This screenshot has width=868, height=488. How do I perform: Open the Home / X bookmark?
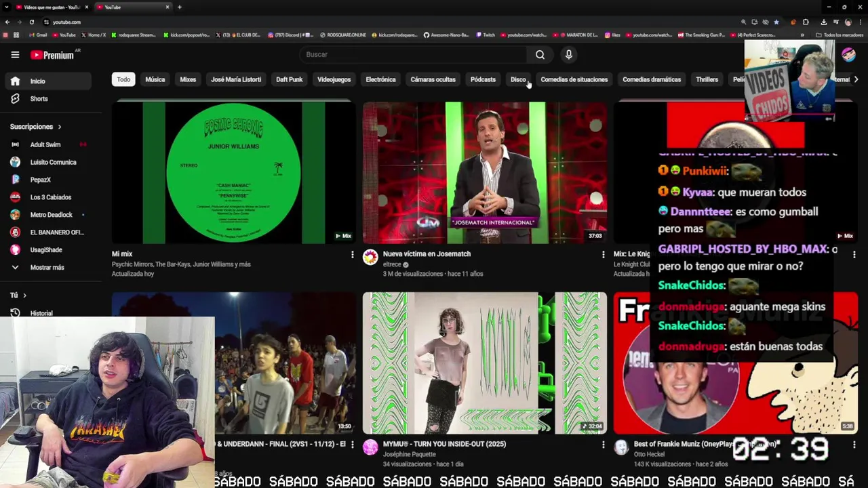click(x=94, y=35)
